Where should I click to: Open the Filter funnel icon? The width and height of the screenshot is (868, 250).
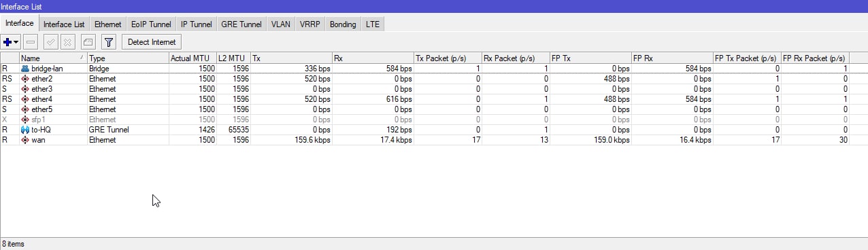click(109, 42)
